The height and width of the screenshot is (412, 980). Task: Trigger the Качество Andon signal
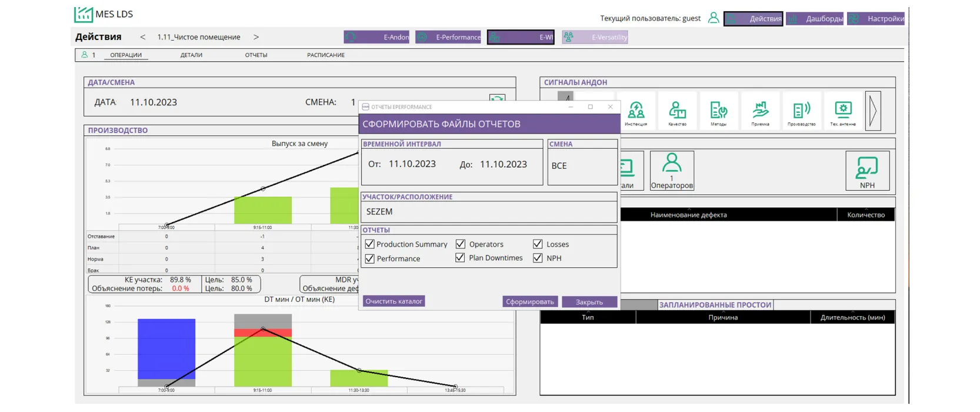677,111
